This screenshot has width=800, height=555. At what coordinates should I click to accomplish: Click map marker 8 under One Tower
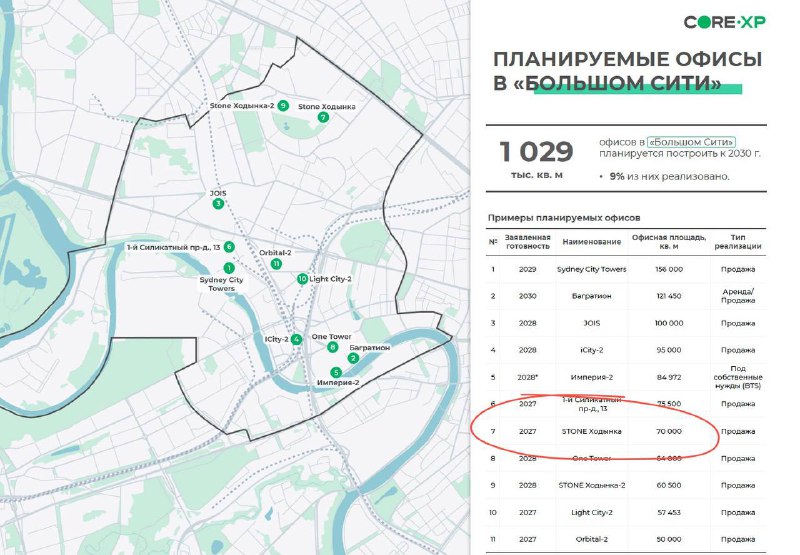[333, 347]
